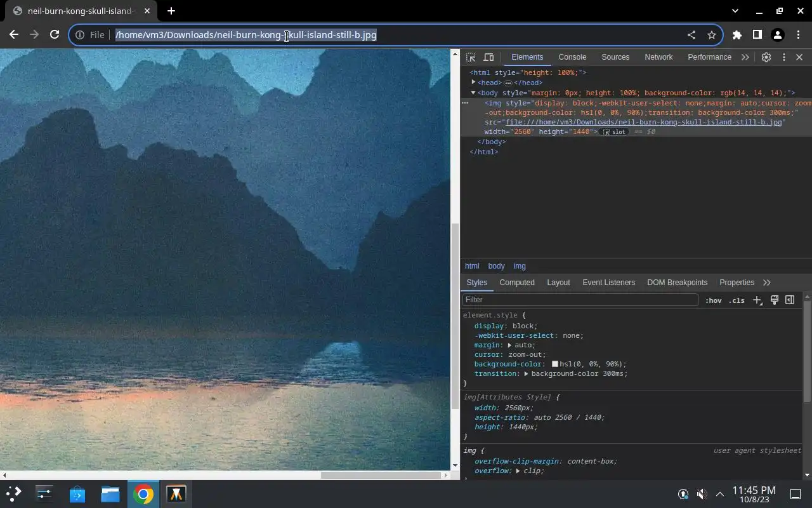Viewport: 812px width, 508px height.
Task: Open the Sources tab
Action: (x=615, y=57)
